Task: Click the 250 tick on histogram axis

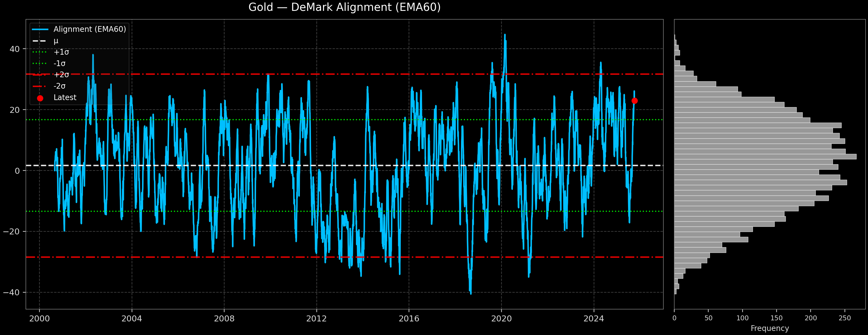Action: [845, 318]
